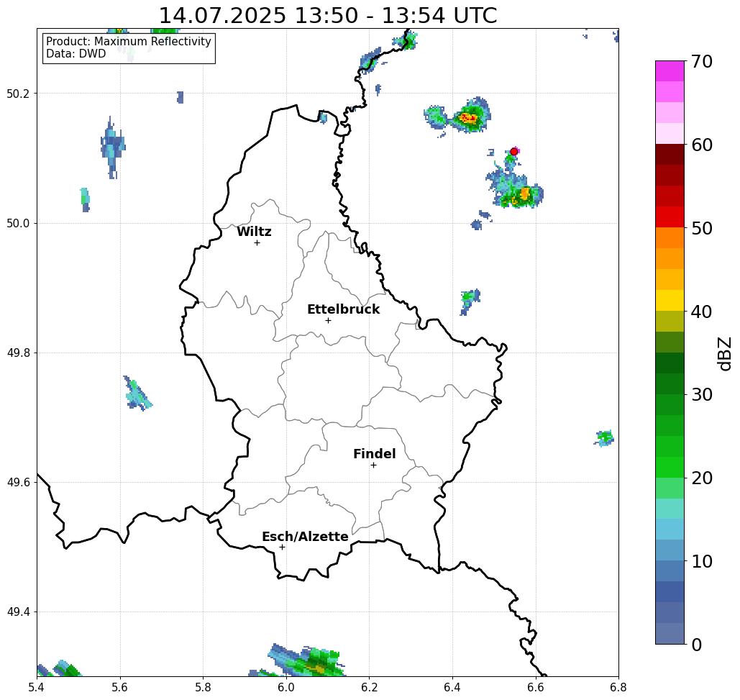Click the 30 label on the colorbar
740x700 pixels.
click(702, 395)
